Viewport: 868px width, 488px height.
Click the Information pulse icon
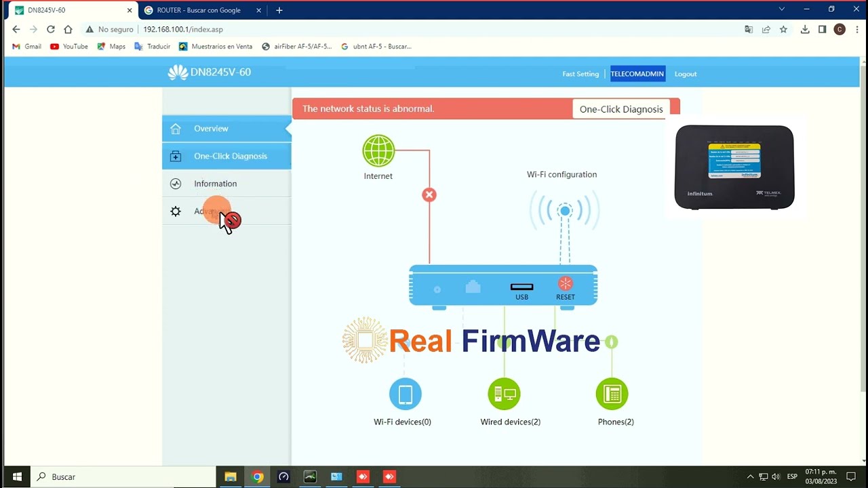tap(176, 184)
